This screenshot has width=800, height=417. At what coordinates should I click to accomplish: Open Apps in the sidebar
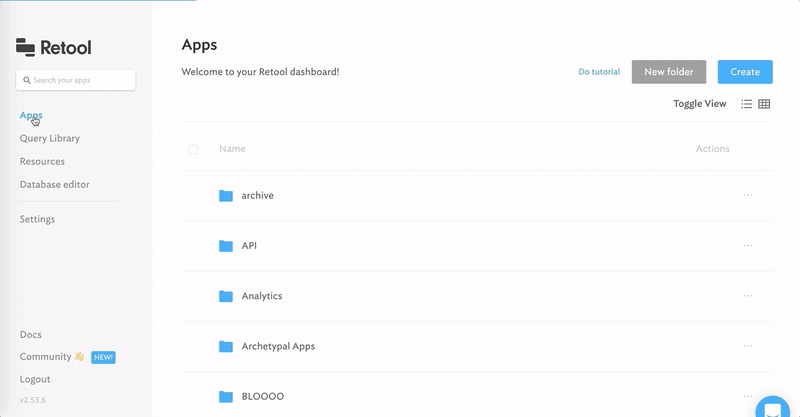point(31,115)
